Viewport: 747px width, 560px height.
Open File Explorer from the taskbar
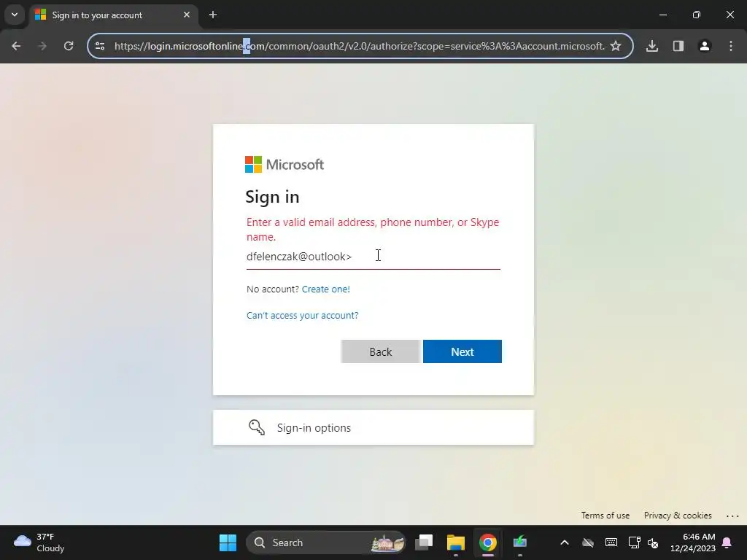(x=456, y=542)
